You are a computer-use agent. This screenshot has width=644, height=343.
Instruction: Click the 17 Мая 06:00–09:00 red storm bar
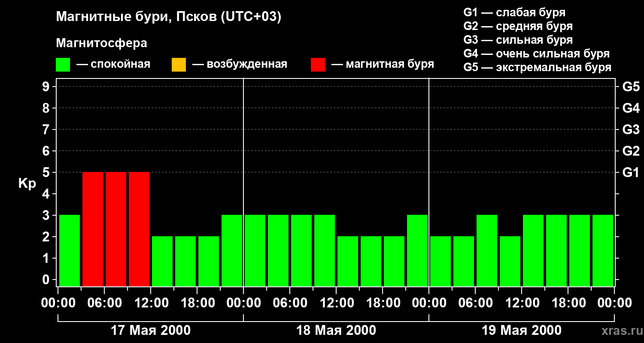116,229
